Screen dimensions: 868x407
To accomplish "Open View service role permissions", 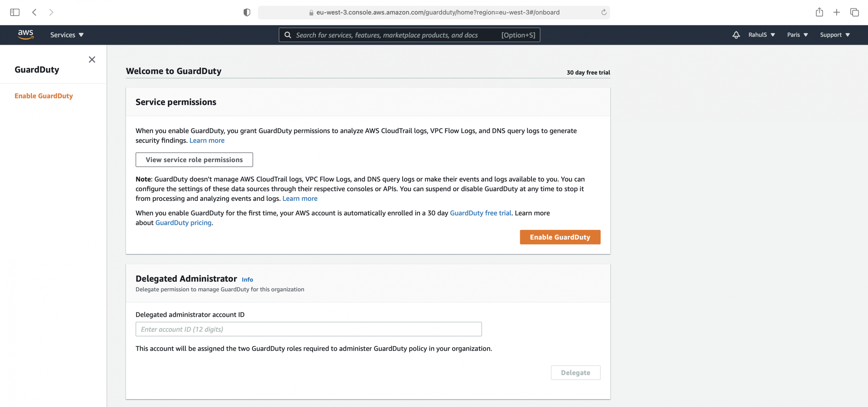I will pyautogui.click(x=194, y=159).
